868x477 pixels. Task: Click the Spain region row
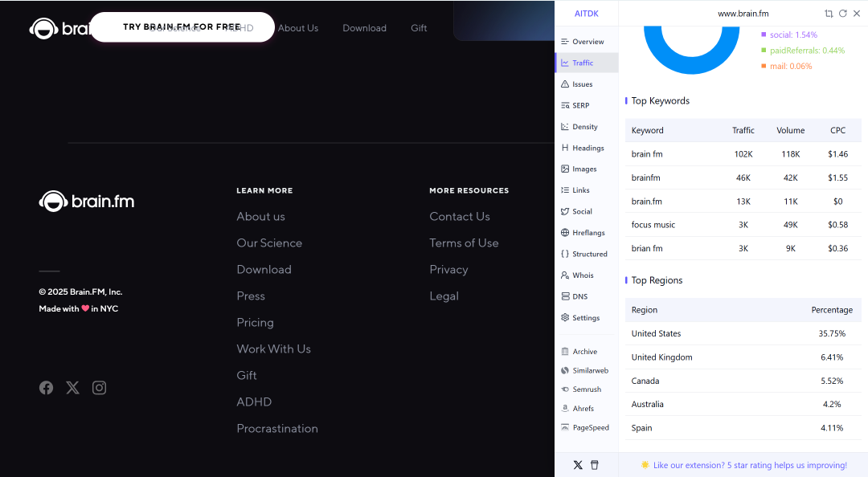coord(743,428)
